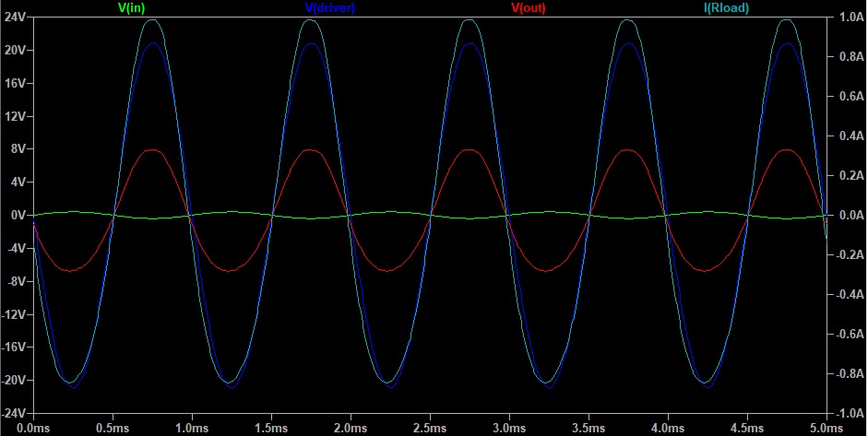
Task: Click the -24V voltage axis label
Action: tap(14, 413)
